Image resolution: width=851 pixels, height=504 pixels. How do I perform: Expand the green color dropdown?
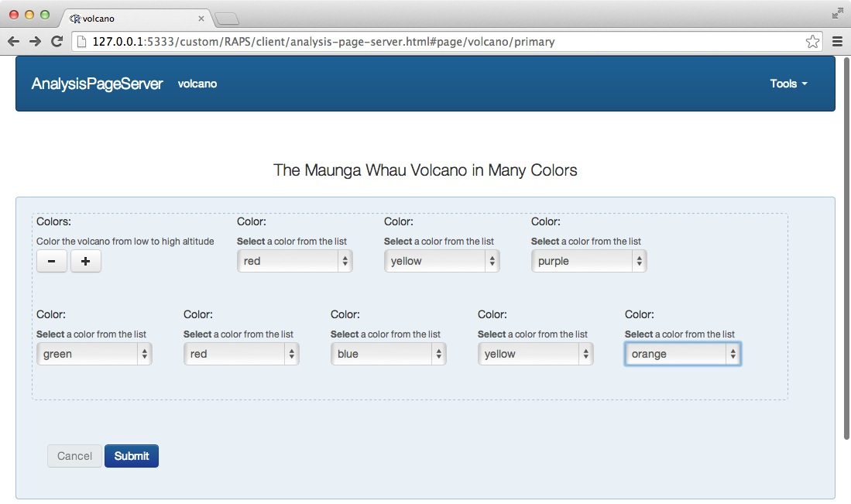pos(94,355)
